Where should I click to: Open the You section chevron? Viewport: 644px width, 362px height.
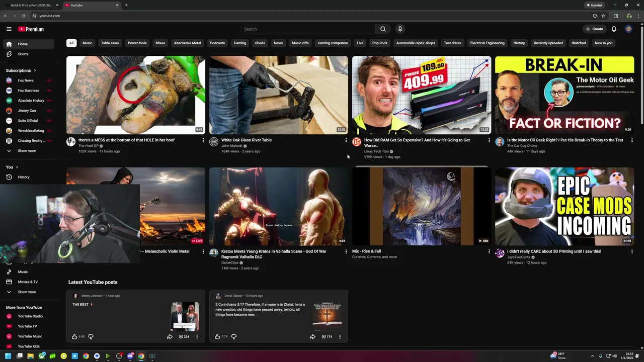17,167
